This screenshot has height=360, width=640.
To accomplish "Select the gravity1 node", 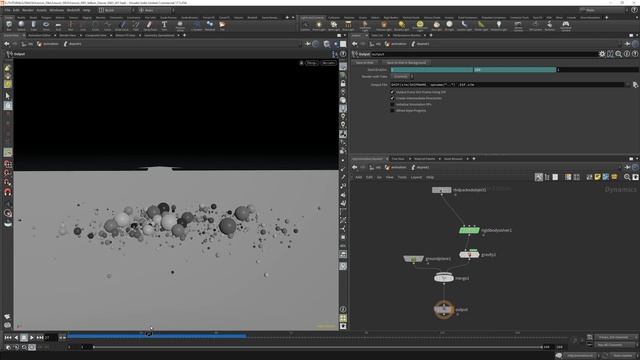I will point(469,255).
